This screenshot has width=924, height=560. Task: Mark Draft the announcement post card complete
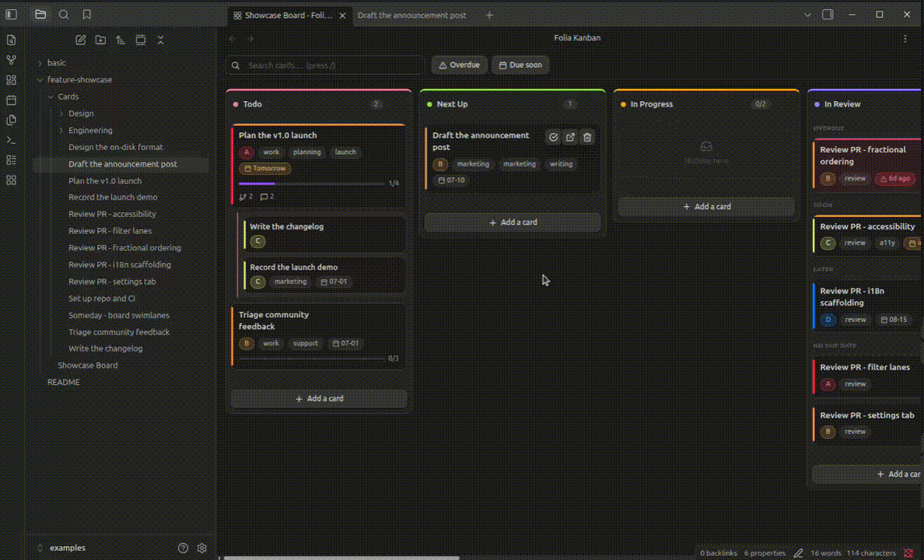[553, 138]
